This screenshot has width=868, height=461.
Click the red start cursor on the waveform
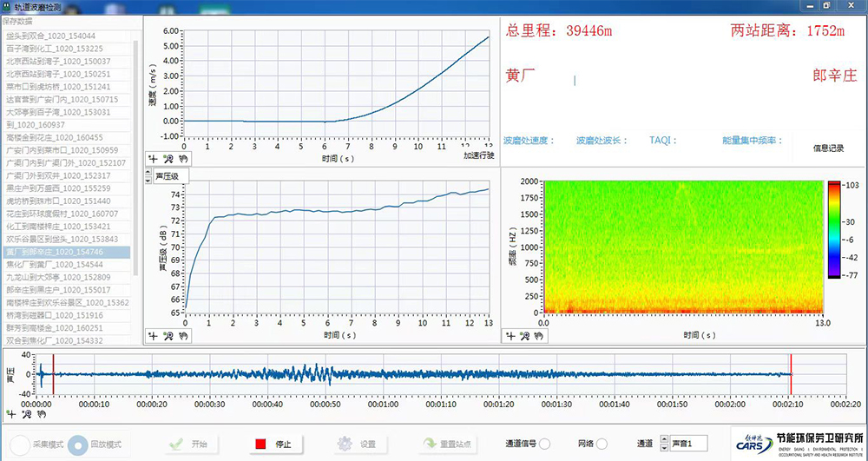pos(53,375)
